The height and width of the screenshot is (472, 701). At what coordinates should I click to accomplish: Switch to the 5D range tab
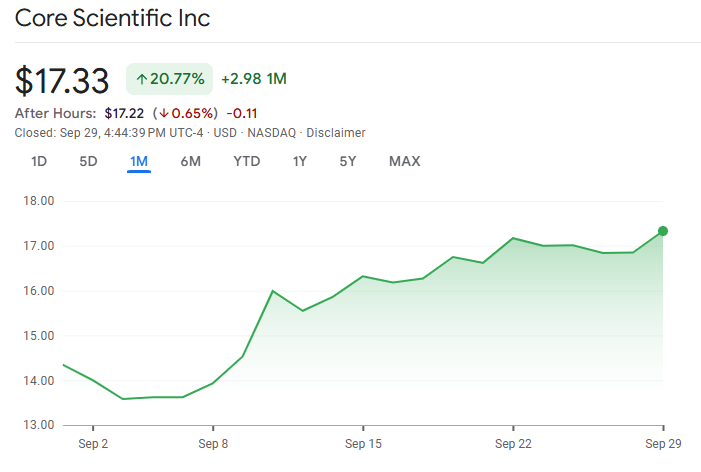89,161
